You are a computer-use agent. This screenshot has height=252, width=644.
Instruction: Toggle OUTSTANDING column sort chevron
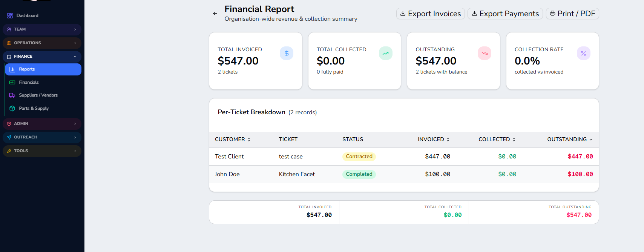[x=591, y=140]
